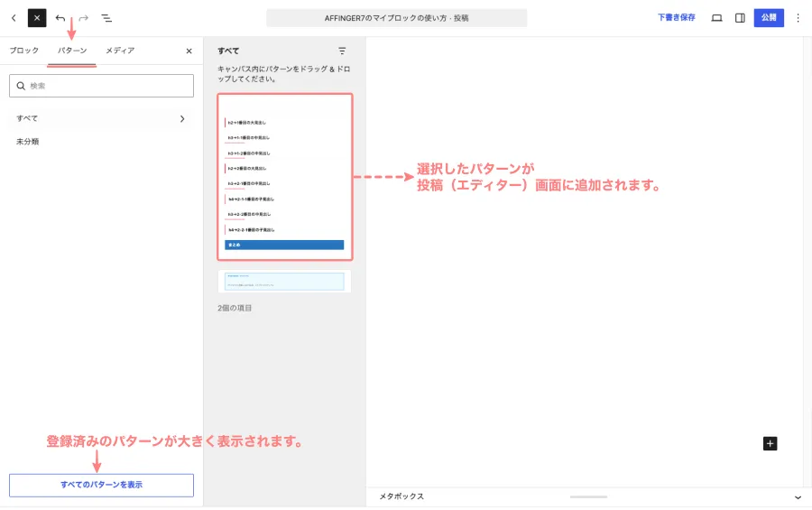Switch to the パターン tab
This screenshot has height=510, width=812.
(72, 51)
